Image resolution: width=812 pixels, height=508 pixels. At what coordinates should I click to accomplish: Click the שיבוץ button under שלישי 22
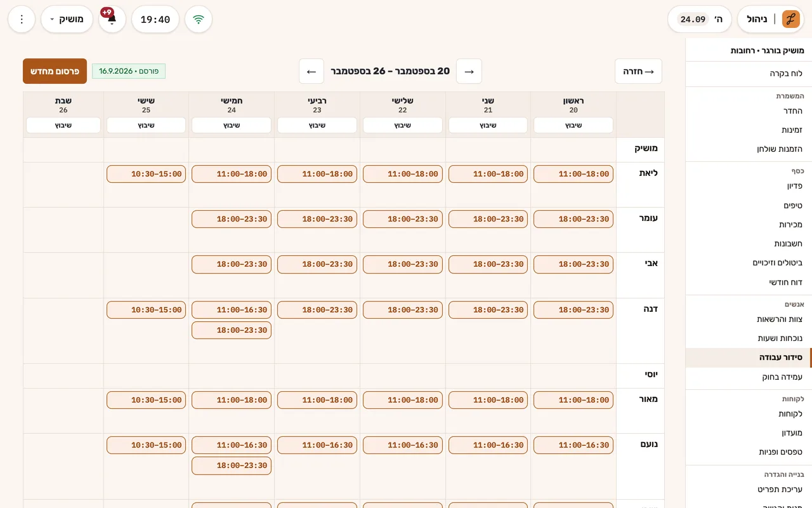(x=403, y=125)
